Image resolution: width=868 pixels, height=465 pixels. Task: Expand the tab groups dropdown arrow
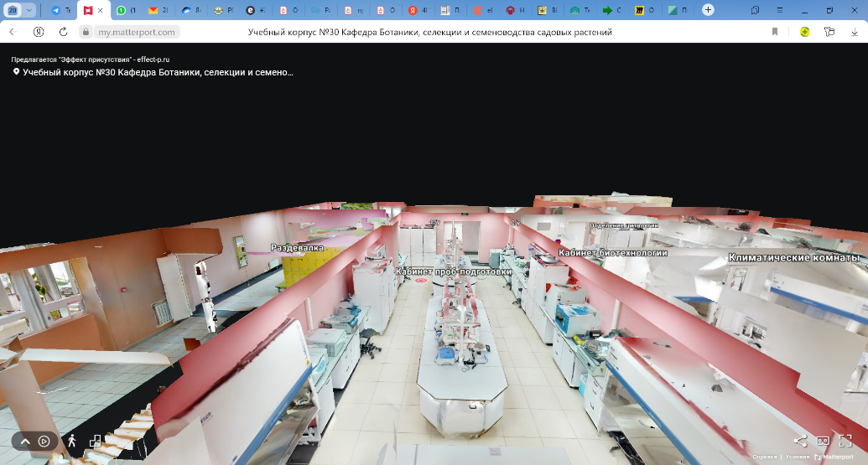[x=30, y=10]
